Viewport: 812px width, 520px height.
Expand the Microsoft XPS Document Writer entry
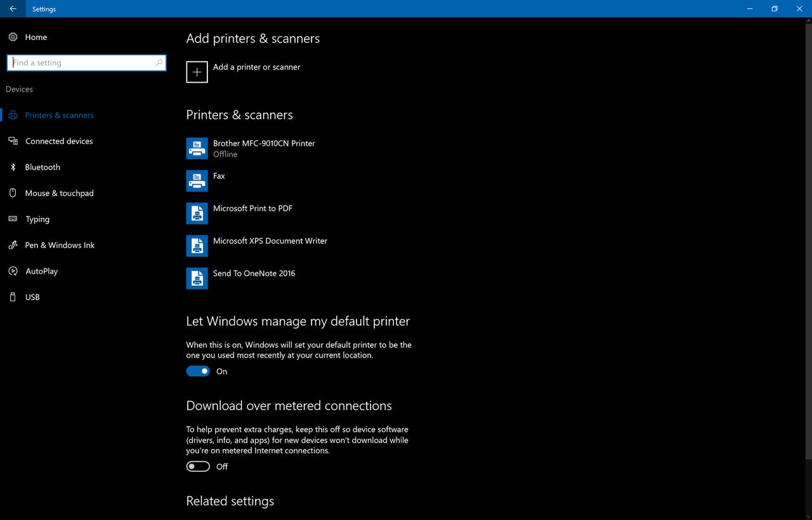(x=270, y=245)
